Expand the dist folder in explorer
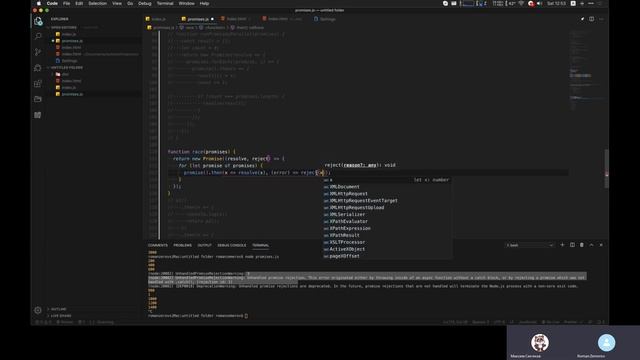The image size is (640, 360). [x=65, y=74]
